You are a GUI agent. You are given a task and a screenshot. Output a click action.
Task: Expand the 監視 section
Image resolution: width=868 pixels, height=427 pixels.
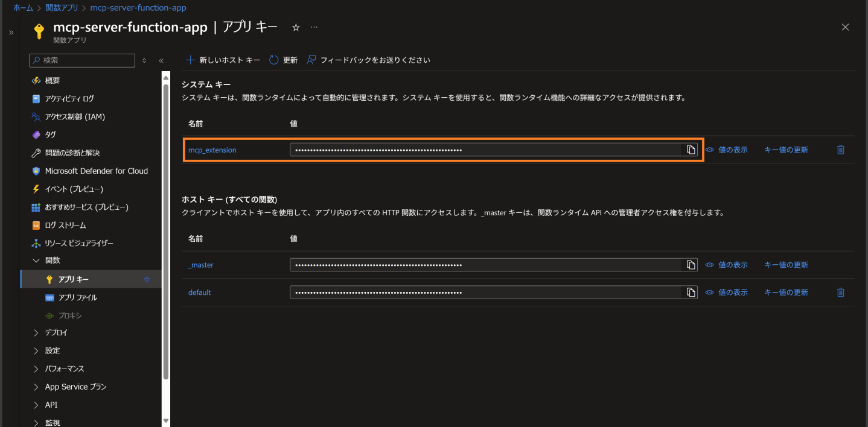pos(36,423)
